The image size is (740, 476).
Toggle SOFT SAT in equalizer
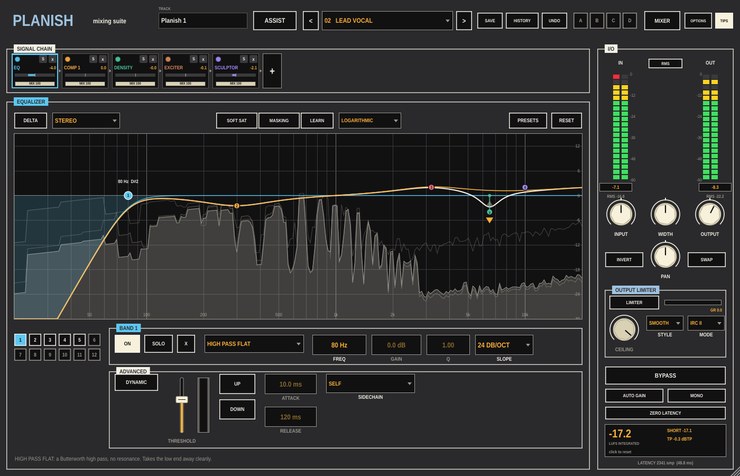[x=236, y=121]
